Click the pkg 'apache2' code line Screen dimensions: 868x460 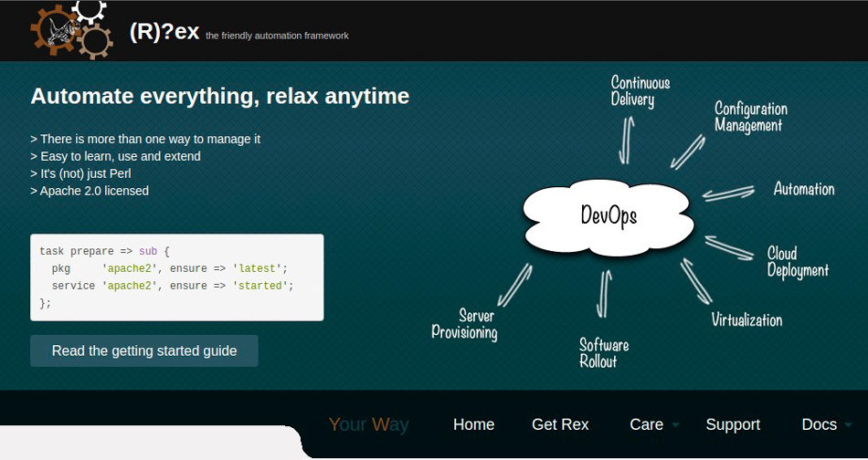coord(170,268)
